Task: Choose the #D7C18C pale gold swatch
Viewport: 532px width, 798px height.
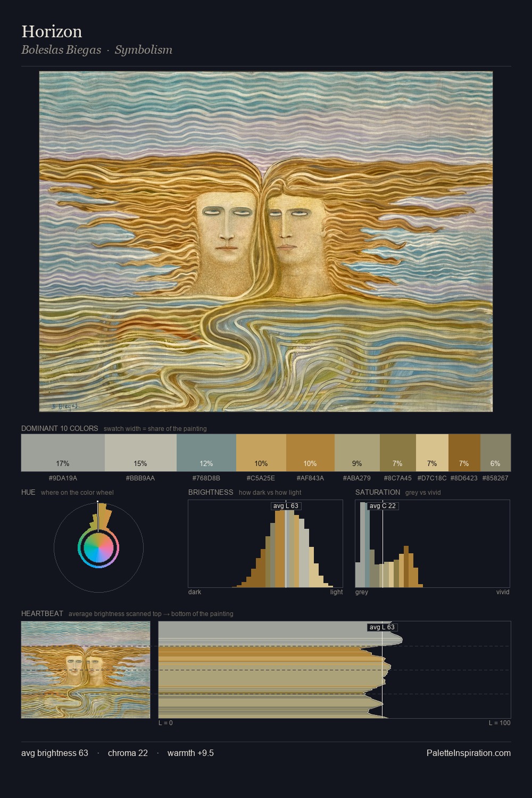Action: click(433, 453)
